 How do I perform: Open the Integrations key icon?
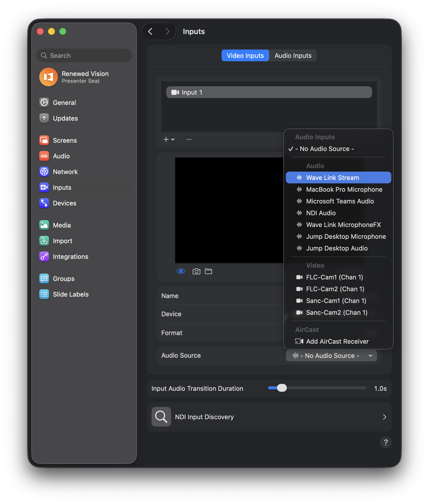(x=44, y=256)
